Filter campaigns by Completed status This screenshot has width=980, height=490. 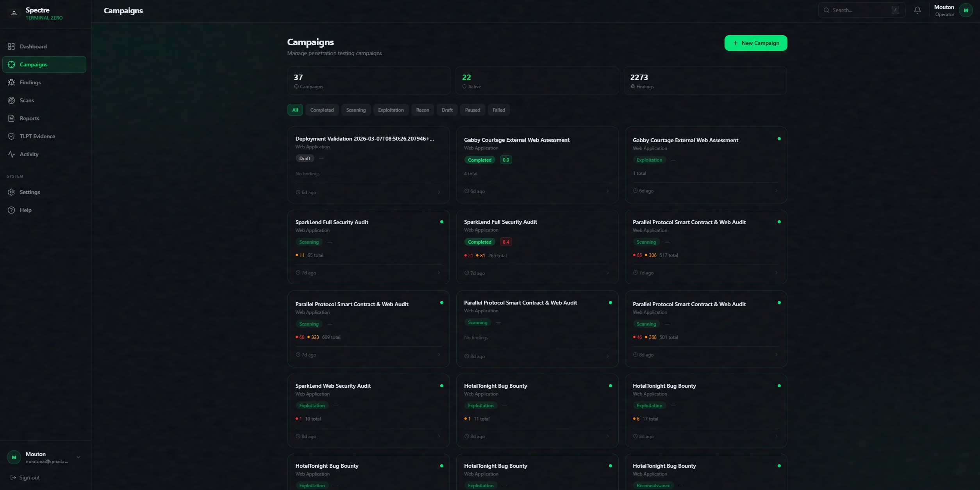click(x=322, y=110)
